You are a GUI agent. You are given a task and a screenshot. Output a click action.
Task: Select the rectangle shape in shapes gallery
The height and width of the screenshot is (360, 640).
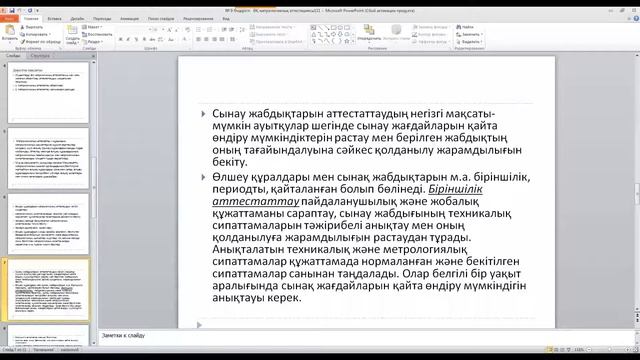tap(333, 28)
